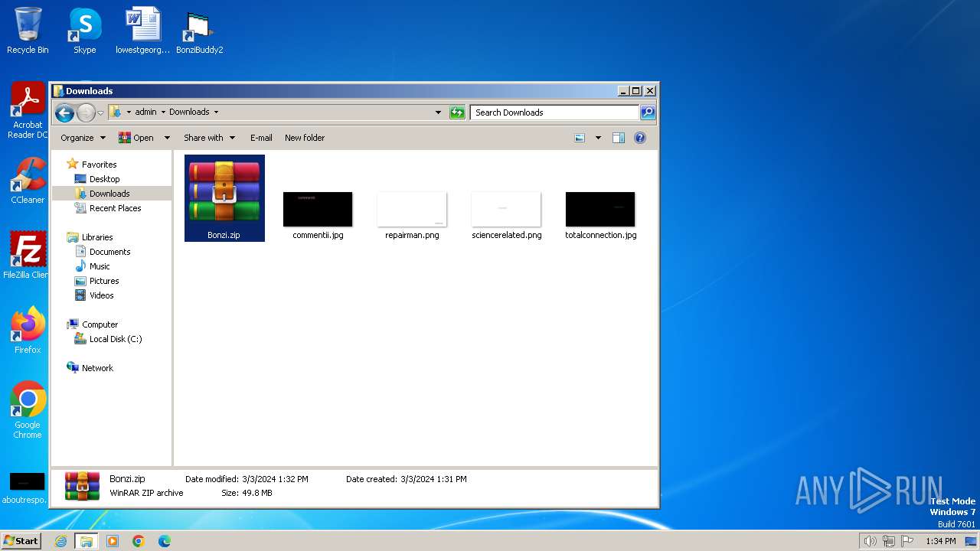Screen dimensions: 980x551
Task: Select the Google Chrome desktop shortcut
Action: [28, 410]
